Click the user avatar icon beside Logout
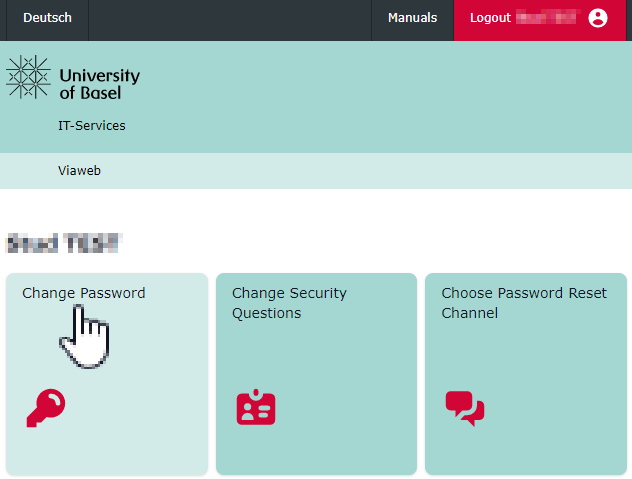The height and width of the screenshot is (479, 632). click(x=598, y=18)
